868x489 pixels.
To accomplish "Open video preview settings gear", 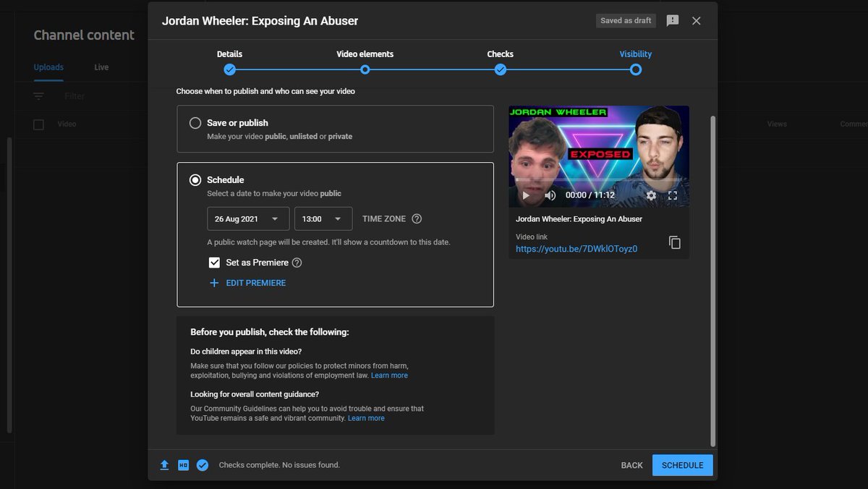I will click(651, 195).
